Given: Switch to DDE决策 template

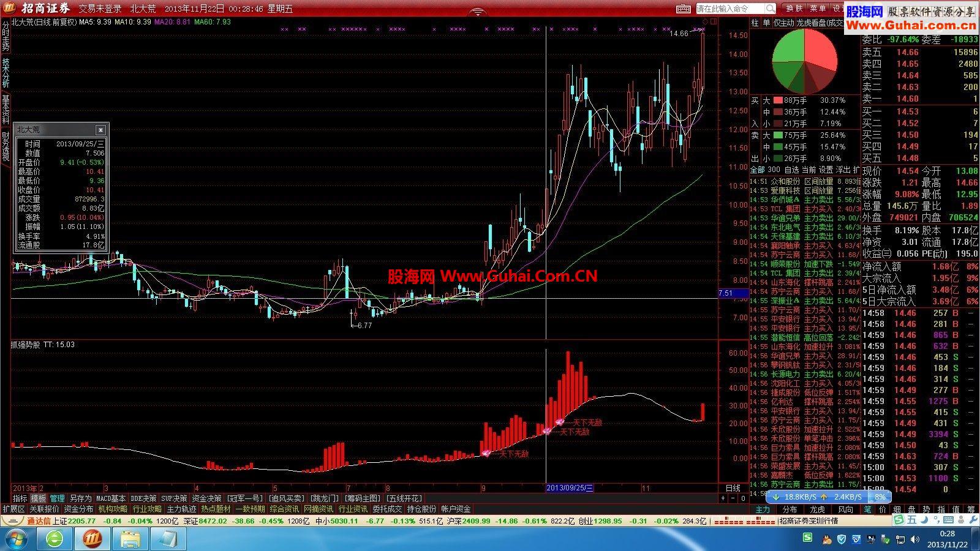Looking at the screenshot, I should (143, 499).
